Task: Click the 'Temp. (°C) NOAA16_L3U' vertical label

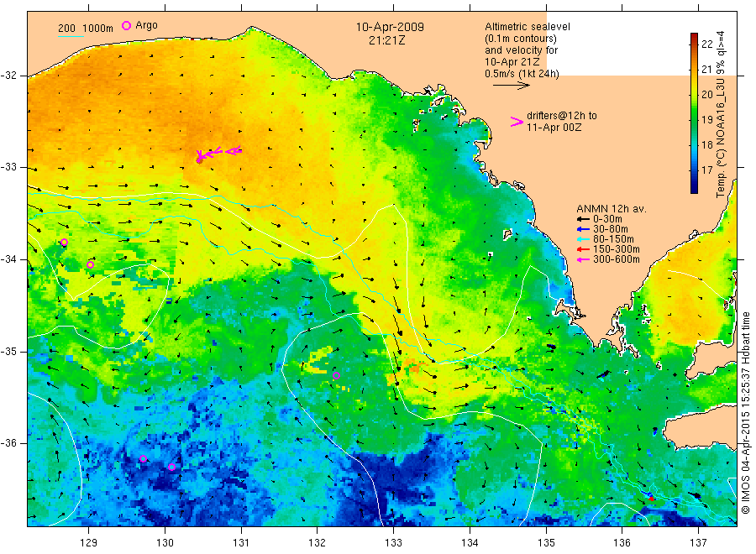Action: coord(721,137)
